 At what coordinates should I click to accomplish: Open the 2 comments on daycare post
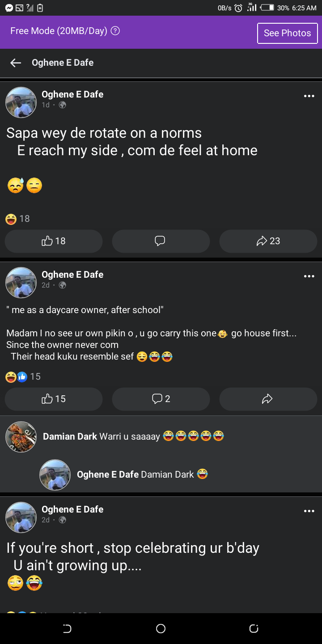161,398
